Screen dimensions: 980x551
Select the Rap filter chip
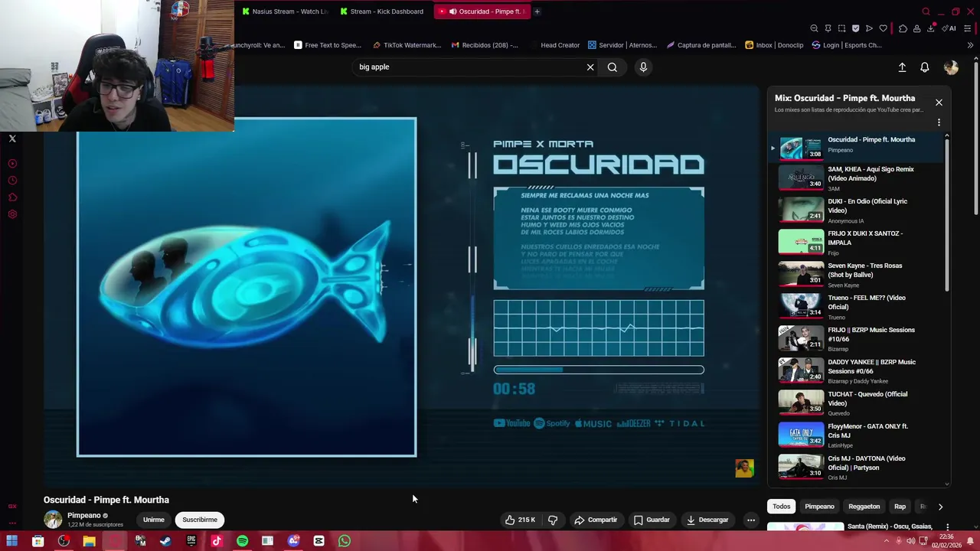pos(900,507)
